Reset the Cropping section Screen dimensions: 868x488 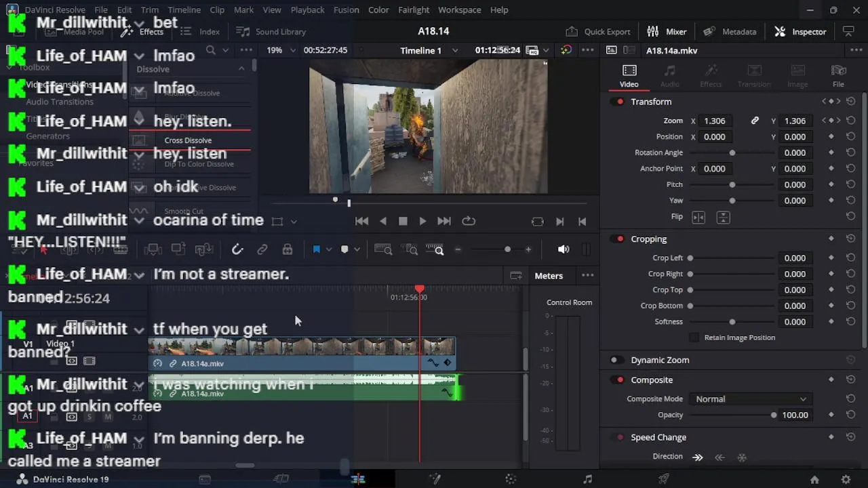(x=850, y=239)
